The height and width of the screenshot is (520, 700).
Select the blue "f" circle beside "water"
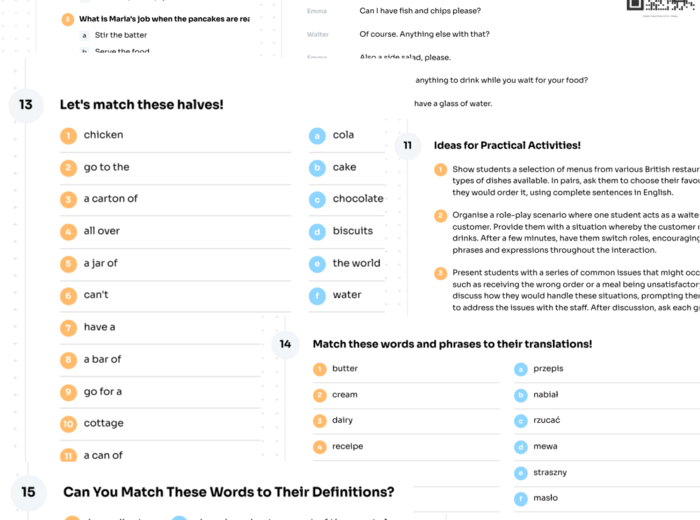317,295
